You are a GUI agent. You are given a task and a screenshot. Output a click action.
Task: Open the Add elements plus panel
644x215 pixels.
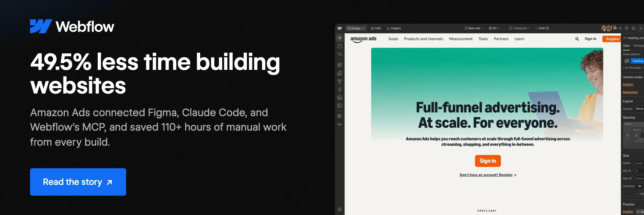[340, 38]
